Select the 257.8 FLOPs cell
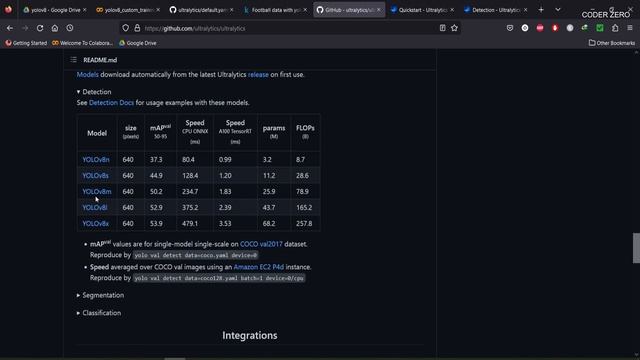The image size is (640, 360). coord(305,224)
